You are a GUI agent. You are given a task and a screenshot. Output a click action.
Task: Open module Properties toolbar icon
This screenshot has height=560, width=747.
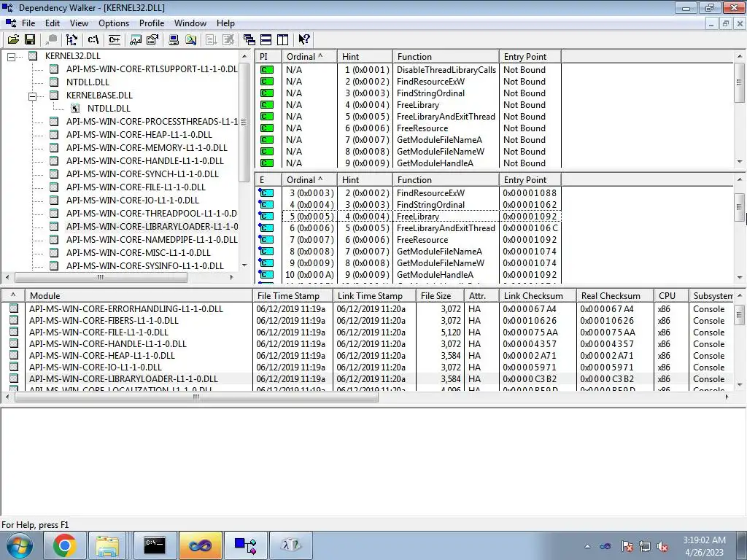tap(152, 39)
